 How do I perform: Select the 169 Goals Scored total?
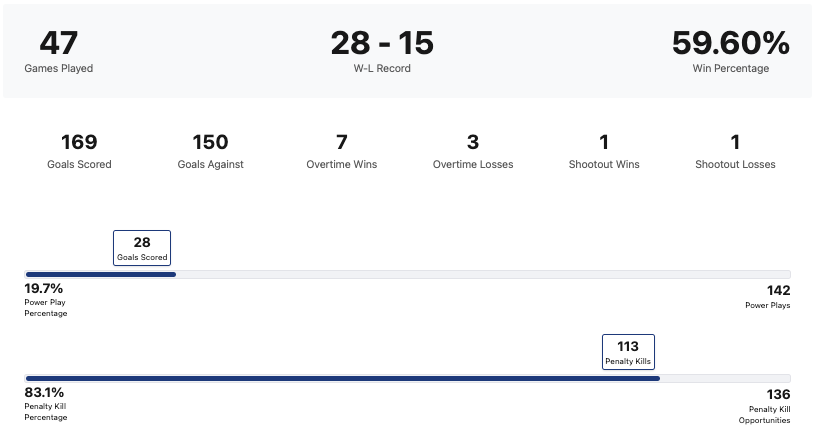[79, 151]
